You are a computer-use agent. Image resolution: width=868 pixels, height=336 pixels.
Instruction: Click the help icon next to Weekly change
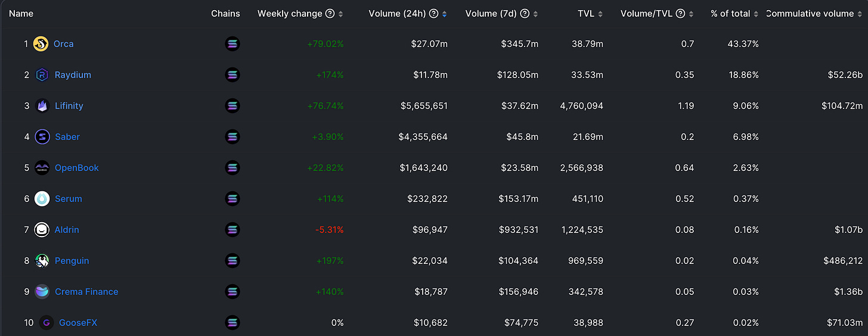(x=330, y=13)
